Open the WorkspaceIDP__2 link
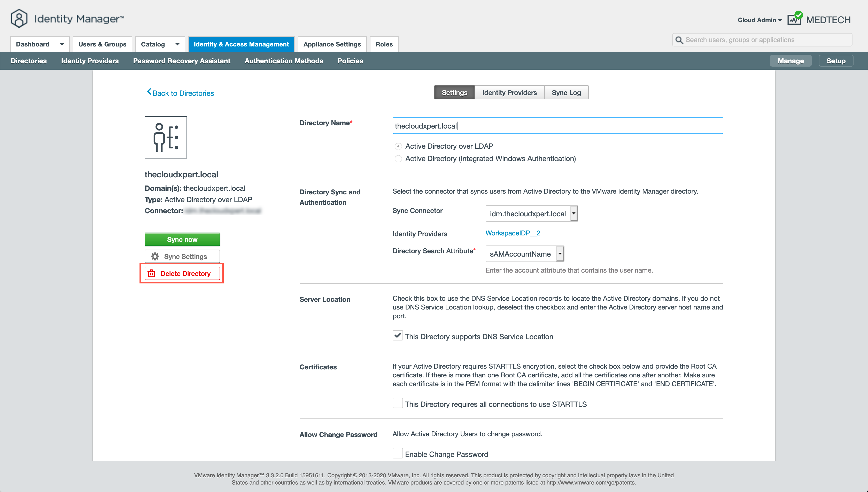Screen dimensions: 868x492 513,233
